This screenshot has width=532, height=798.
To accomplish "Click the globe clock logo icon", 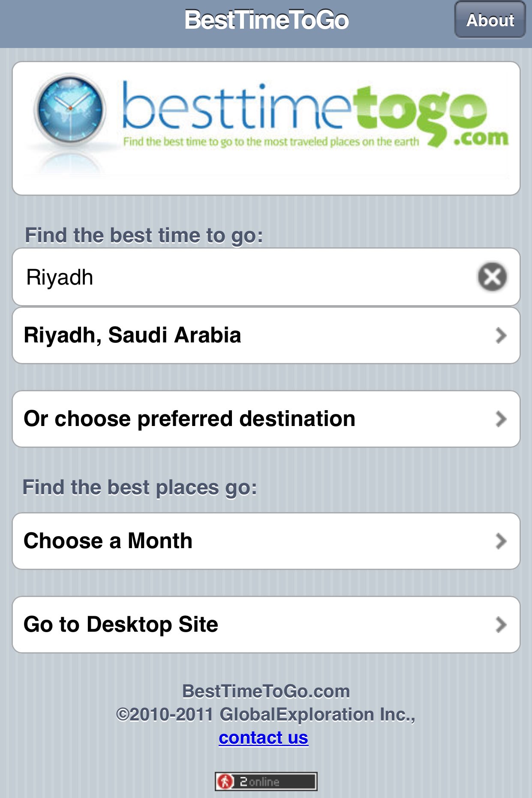I will [x=69, y=110].
